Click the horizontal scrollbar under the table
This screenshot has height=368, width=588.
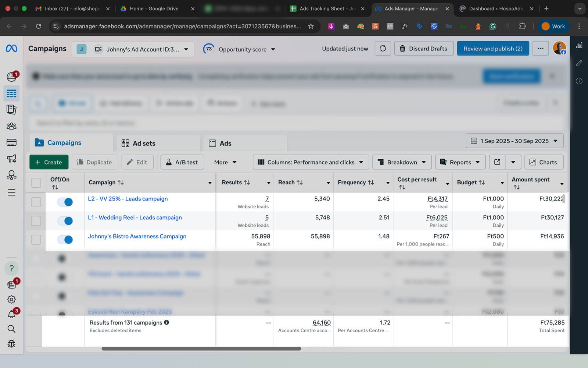201,348
